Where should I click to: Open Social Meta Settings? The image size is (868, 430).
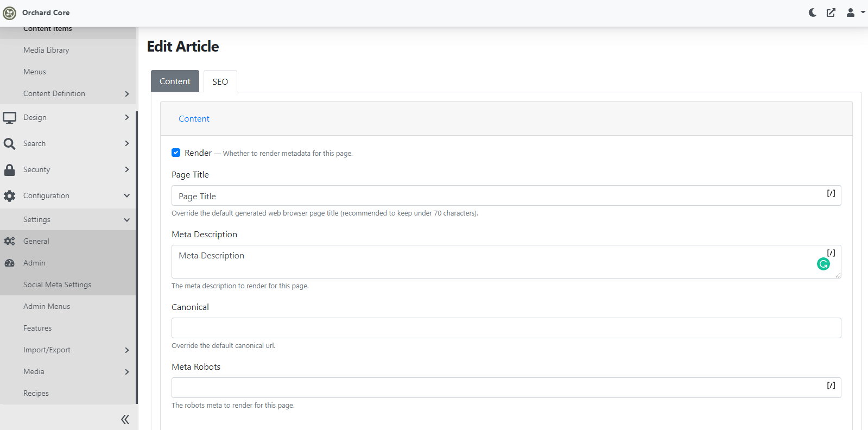coord(57,284)
